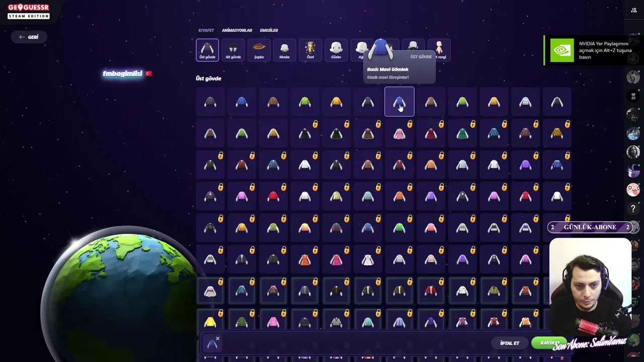The width and height of the screenshot is (644, 362).
Task: Select the locked purple shirt in row six
Action: click(462, 259)
